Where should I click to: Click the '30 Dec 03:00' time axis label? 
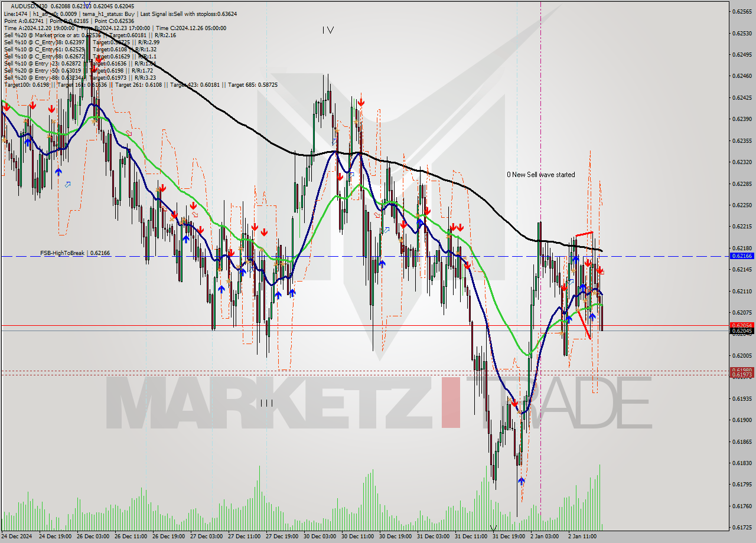pyautogui.click(x=321, y=537)
